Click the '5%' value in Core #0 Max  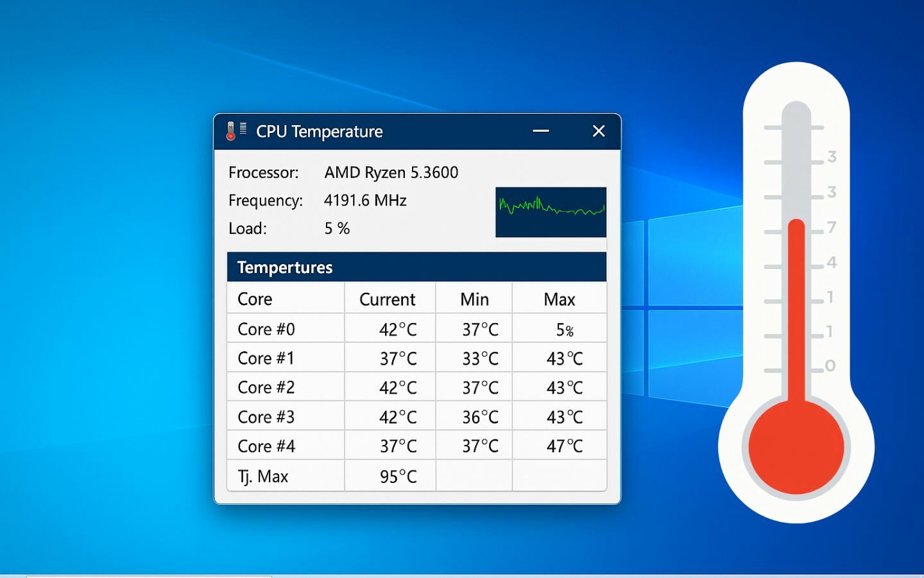pyautogui.click(x=565, y=330)
